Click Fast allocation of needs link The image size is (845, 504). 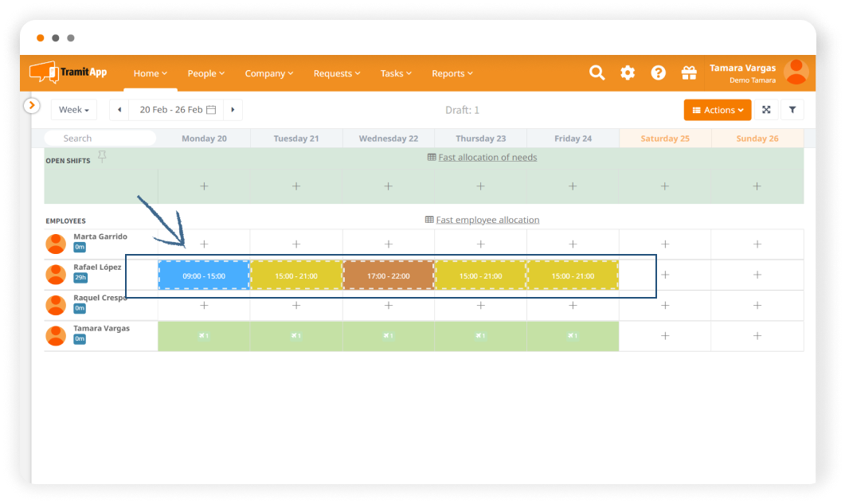pyautogui.click(x=487, y=158)
